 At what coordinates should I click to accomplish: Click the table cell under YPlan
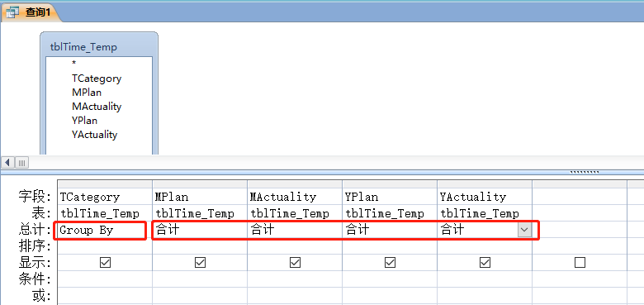[390, 213]
